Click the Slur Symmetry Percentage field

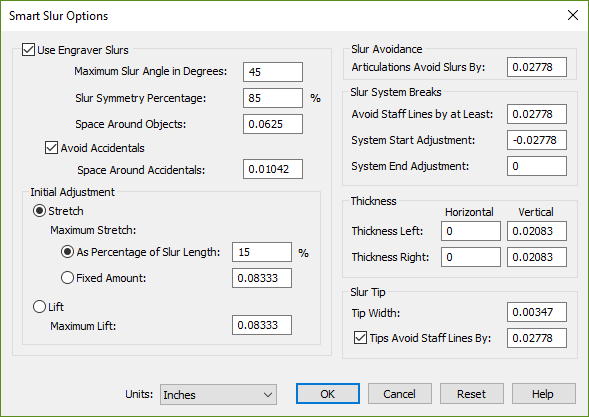(x=273, y=98)
